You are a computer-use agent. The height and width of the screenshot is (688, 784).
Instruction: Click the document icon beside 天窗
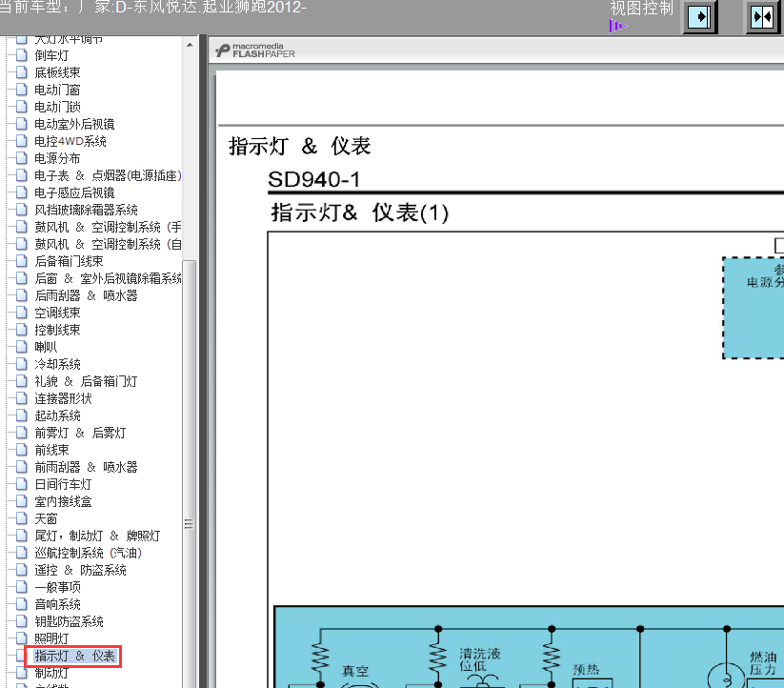tap(22, 518)
